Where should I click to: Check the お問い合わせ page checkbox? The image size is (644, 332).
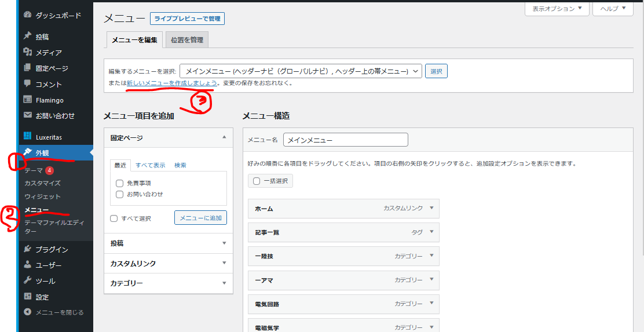pos(119,194)
